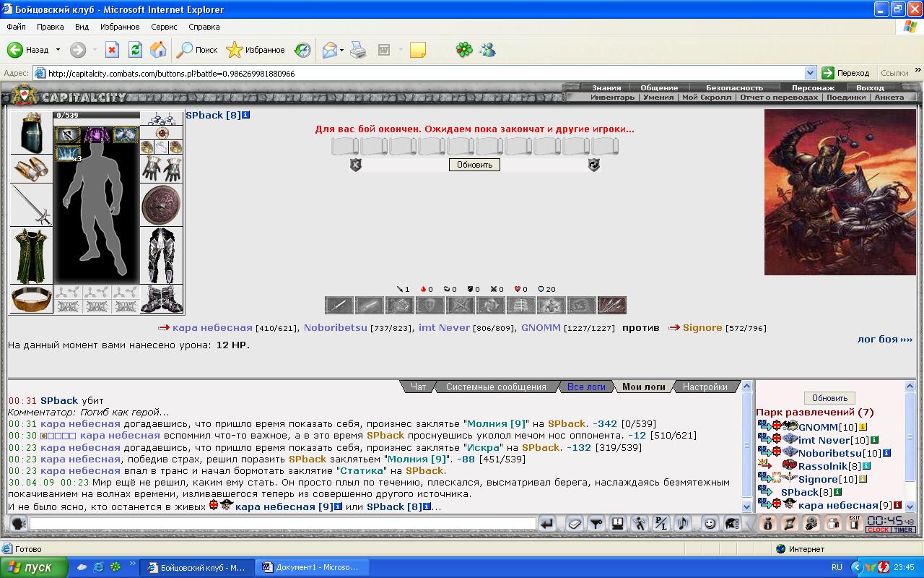
Task: Click the golden belt equipment slot
Action: pos(31,298)
